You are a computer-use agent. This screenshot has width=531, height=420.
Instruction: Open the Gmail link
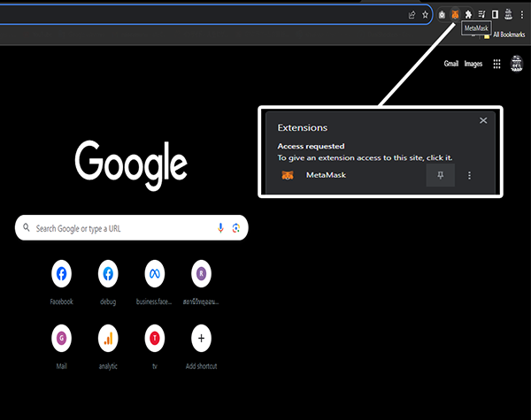452,64
